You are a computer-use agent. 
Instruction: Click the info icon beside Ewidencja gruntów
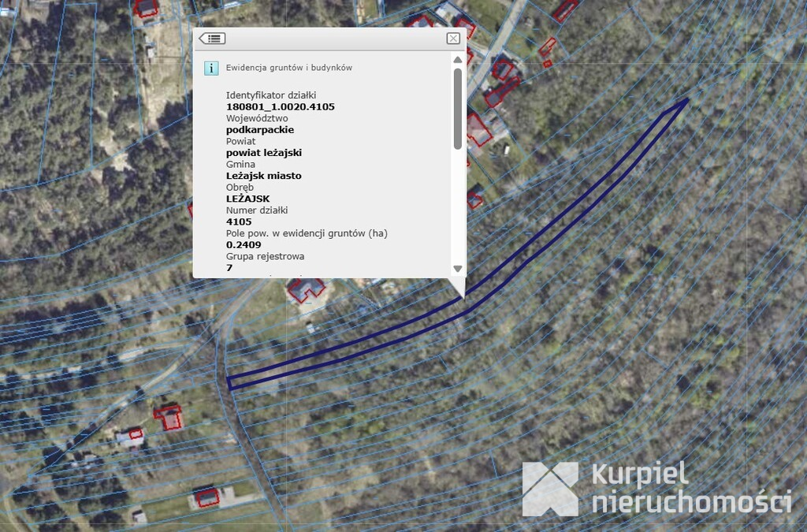pos(211,68)
